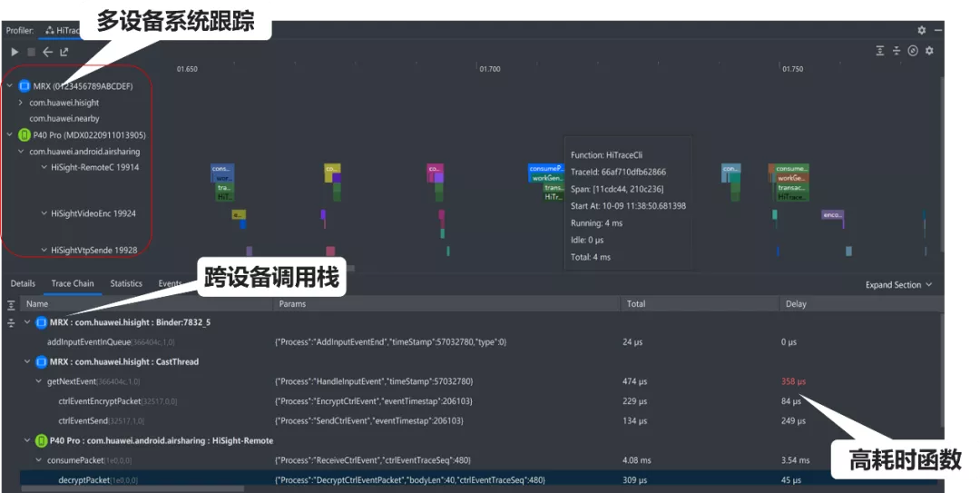980x493 pixels.
Task: Collapse the P40 Pro HiSight-Remote chain row
Action: pyautogui.click(x=27, y=440)
